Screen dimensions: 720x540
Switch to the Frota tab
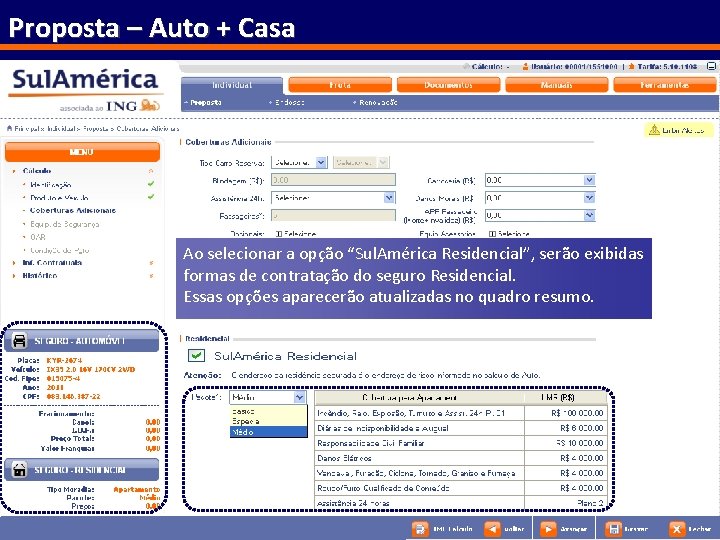(340, 85)
